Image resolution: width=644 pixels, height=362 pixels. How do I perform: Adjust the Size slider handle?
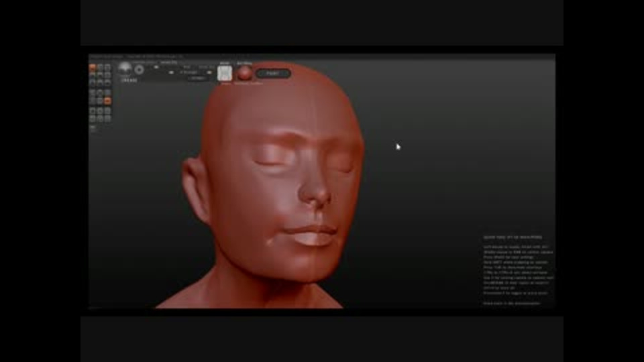click(156, 67)
